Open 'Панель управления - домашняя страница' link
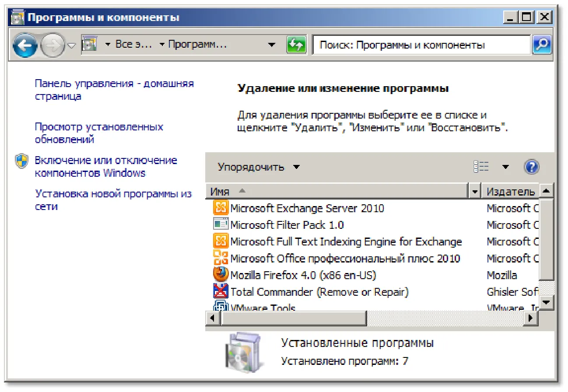The image size is (568, 392). pyautogui.click(x=114, y=90)
